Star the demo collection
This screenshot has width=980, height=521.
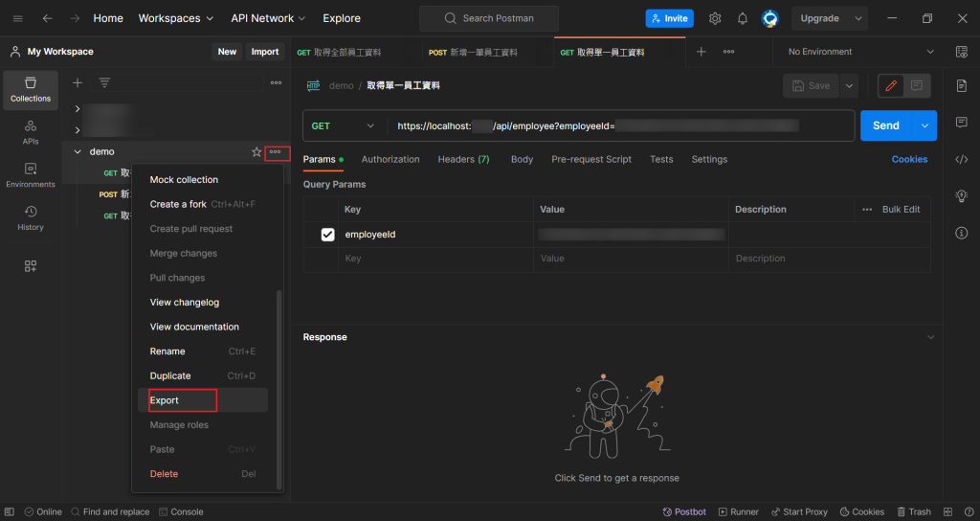tap(256, 152)
